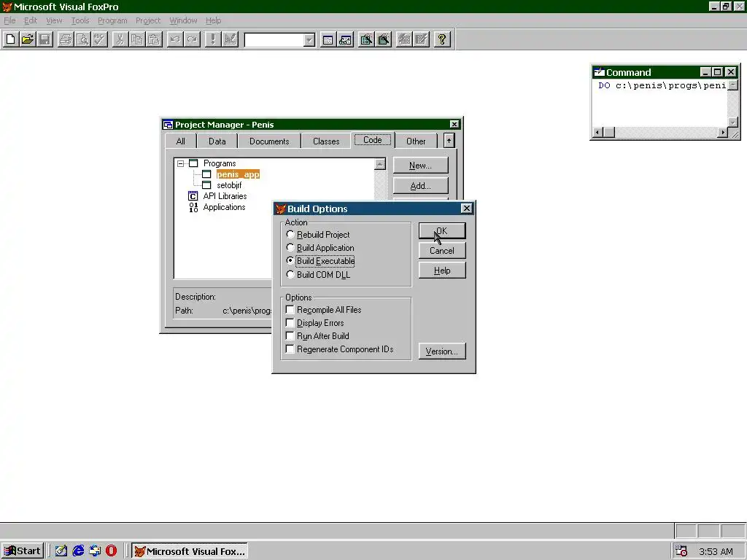Switch to the Classes tab in Project Manager
The height and width of the screenshot is (560, 747).
pos(326,141)
